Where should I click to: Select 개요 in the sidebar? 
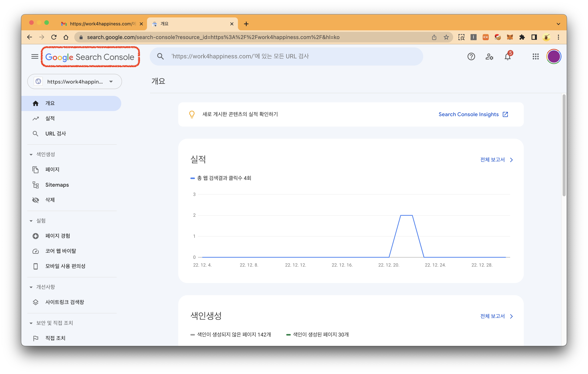click(71, 103)
